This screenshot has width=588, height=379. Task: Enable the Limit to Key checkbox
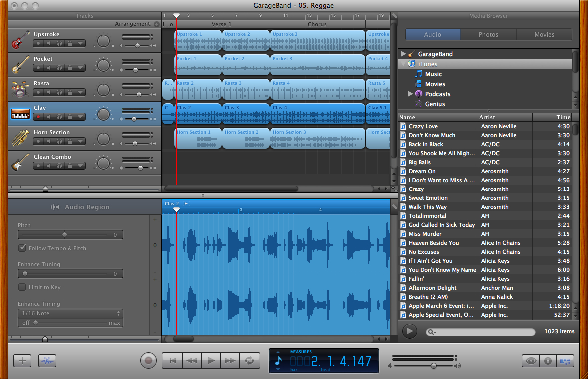[x=22, y=287]
